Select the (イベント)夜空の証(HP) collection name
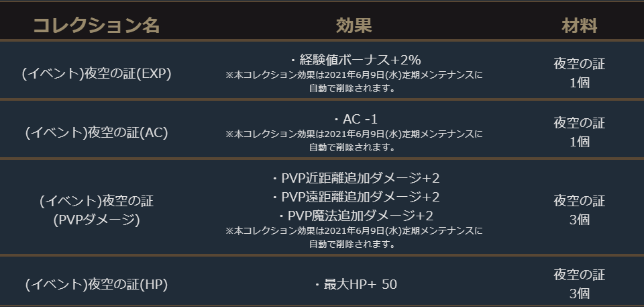 coord(97,284)
